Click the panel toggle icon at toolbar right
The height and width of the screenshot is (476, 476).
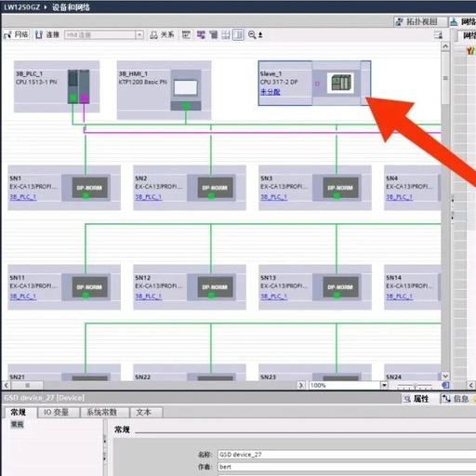(438, 35)
